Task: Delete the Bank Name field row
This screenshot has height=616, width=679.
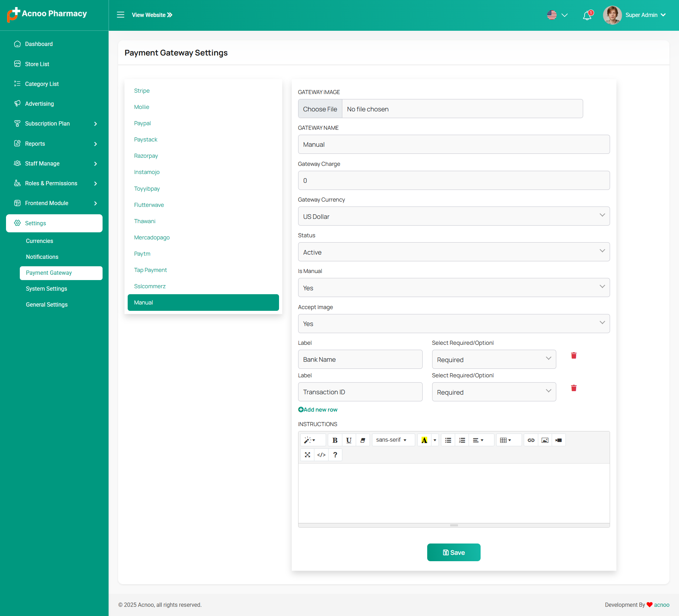Action: [574, 355]
